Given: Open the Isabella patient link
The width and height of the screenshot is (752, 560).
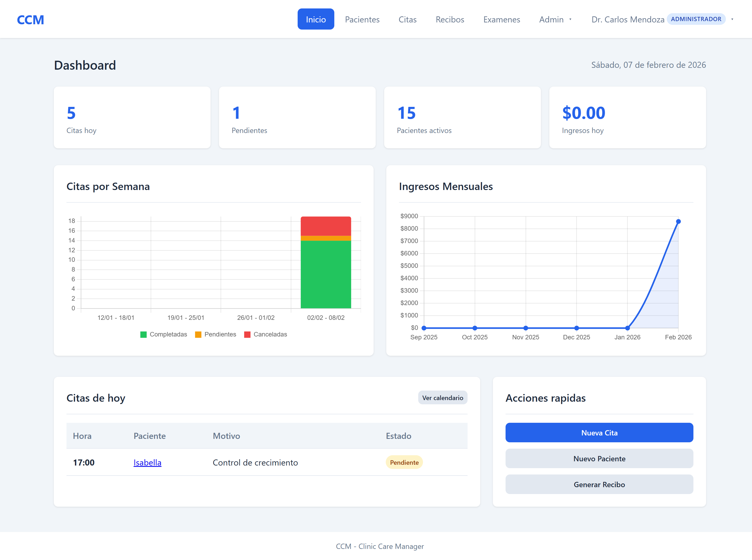Looking at the screenshot, I should (147, 462).
